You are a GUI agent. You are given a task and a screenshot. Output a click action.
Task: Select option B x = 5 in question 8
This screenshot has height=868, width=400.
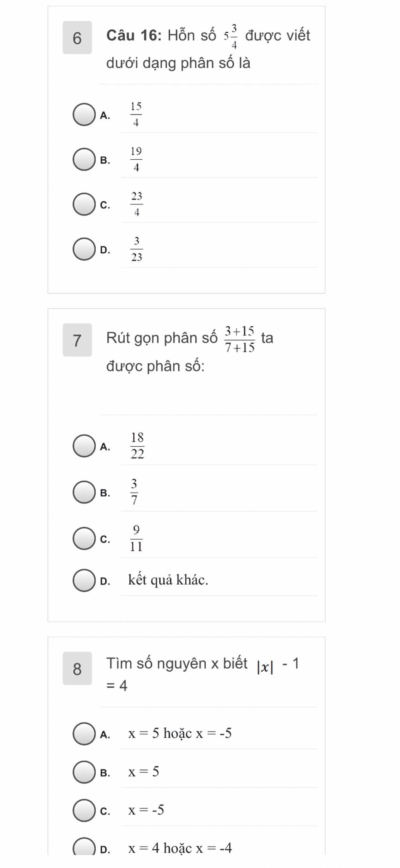pyautogui.click(x=84, y=772)
